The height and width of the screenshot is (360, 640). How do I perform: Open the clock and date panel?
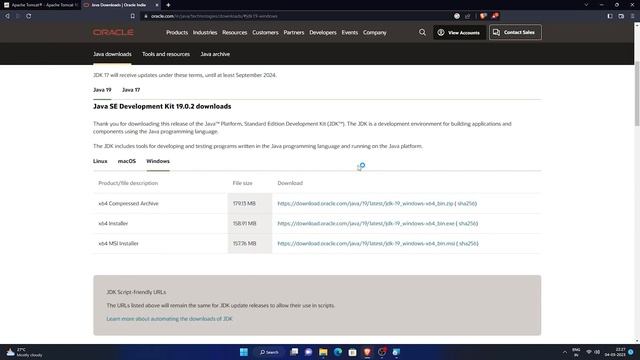tap(615, 352)
